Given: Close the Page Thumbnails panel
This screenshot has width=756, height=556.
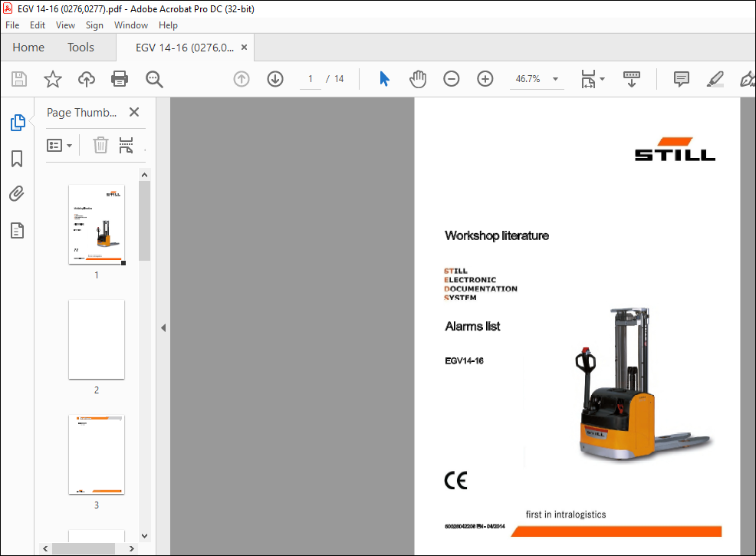Looking at the screenshot, I should pos(134,112).
